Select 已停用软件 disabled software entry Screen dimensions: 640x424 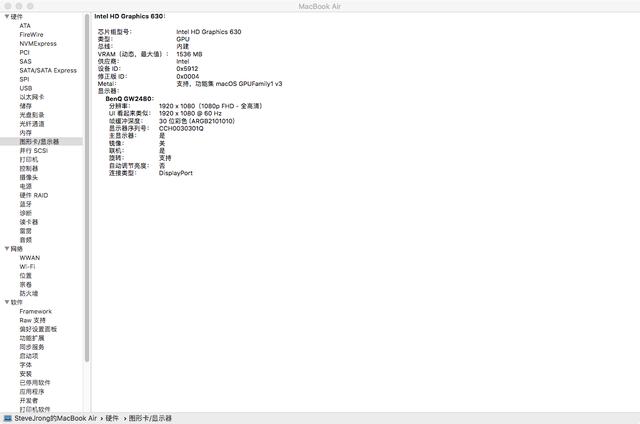35,382
